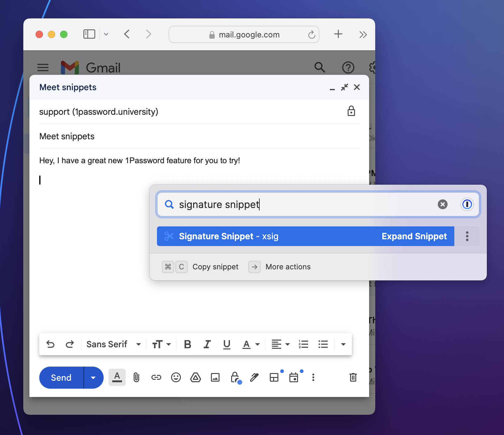Toggle bulleted list formatting
This screenshot has height=435, width=504.
point(323,344)
